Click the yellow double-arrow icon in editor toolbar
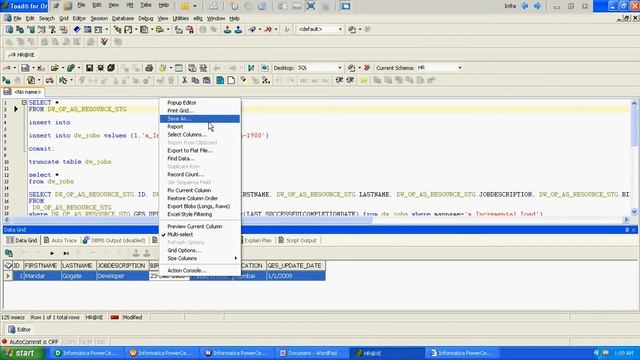 pyautogui.click(x=364, y=80)
